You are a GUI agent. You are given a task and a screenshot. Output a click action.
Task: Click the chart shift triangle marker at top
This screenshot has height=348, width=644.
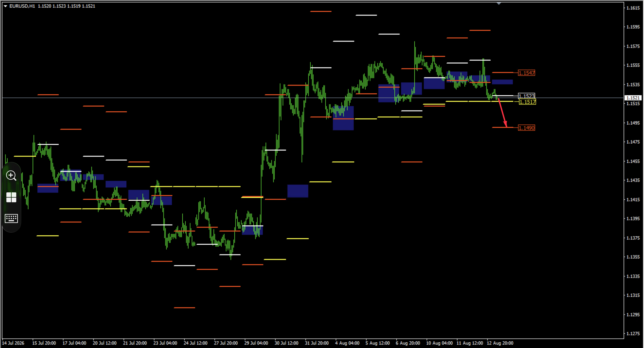[499, 4]
